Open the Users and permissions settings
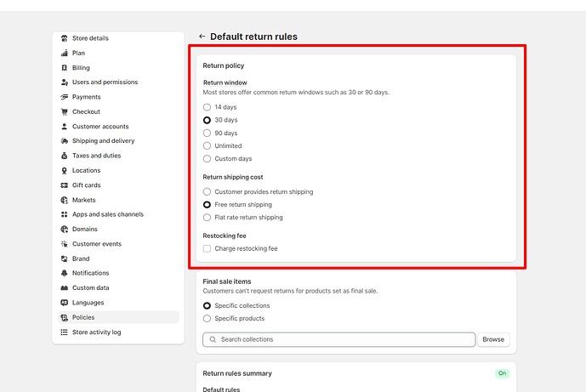Viewport: 586px width, 392px height. pos(105,82)
